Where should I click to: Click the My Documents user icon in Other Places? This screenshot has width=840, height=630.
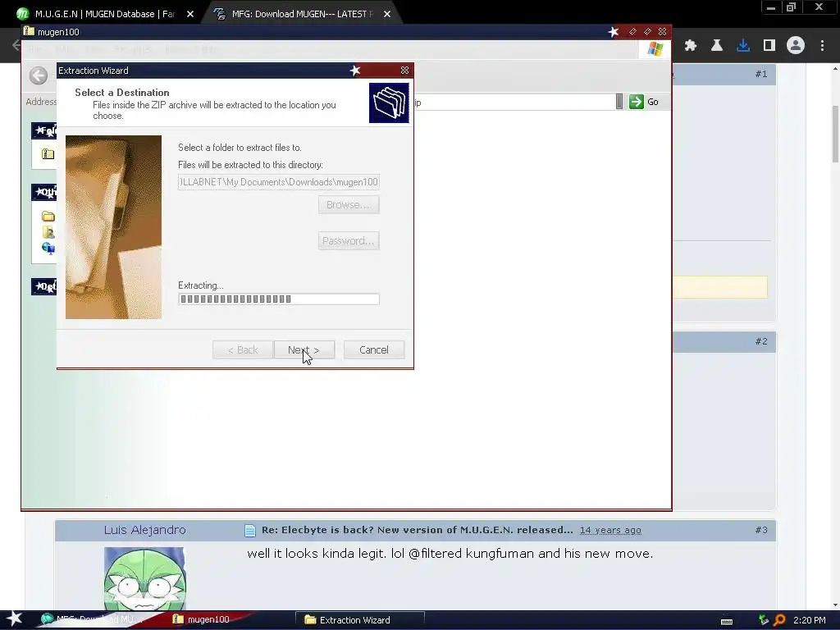click(x=48, y=232)
